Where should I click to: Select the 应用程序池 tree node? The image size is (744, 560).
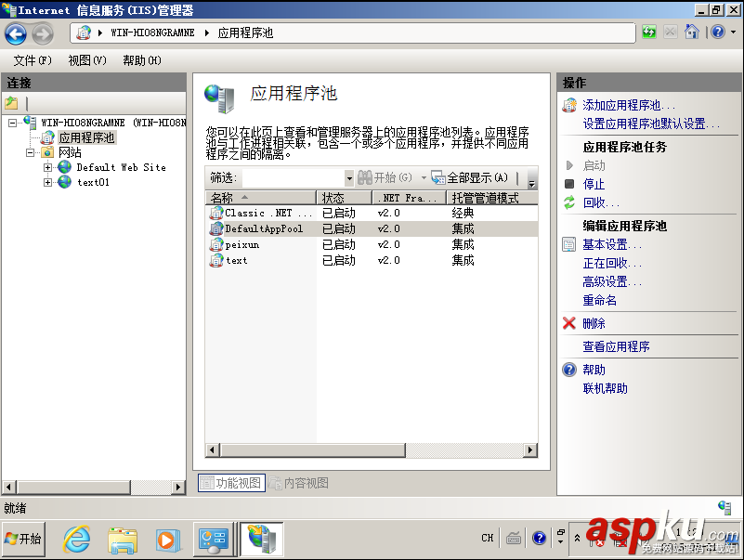(86, 137)
